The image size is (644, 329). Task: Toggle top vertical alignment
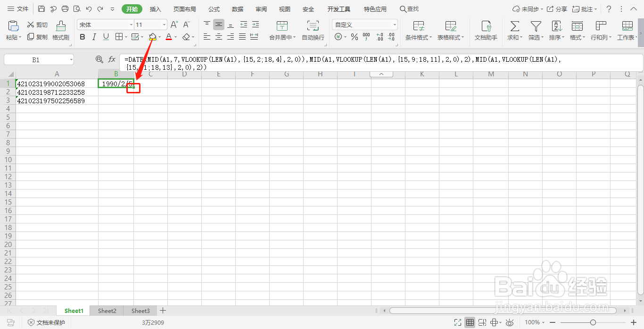(x=207, y=25)
